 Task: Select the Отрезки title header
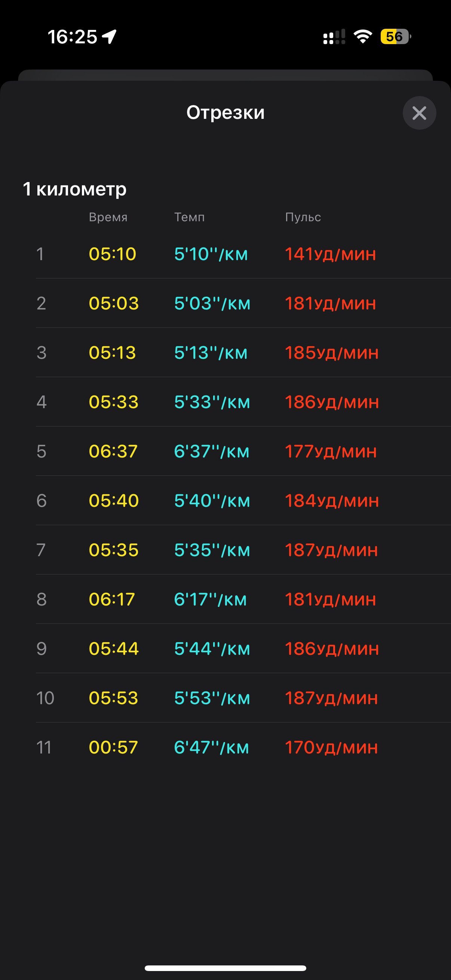pyautogui.click(x=225, y=113)
